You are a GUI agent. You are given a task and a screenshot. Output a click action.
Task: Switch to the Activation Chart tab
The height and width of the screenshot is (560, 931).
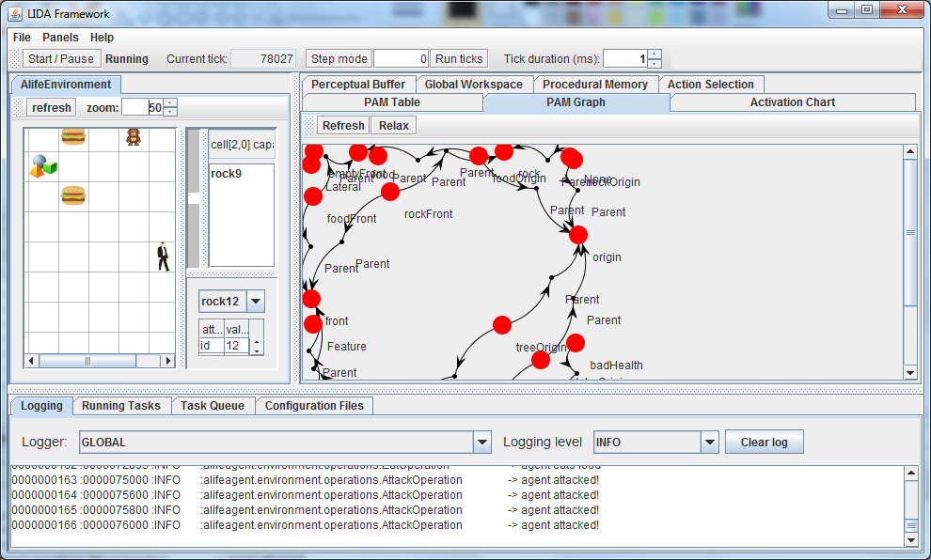click(x=792, y=102)
